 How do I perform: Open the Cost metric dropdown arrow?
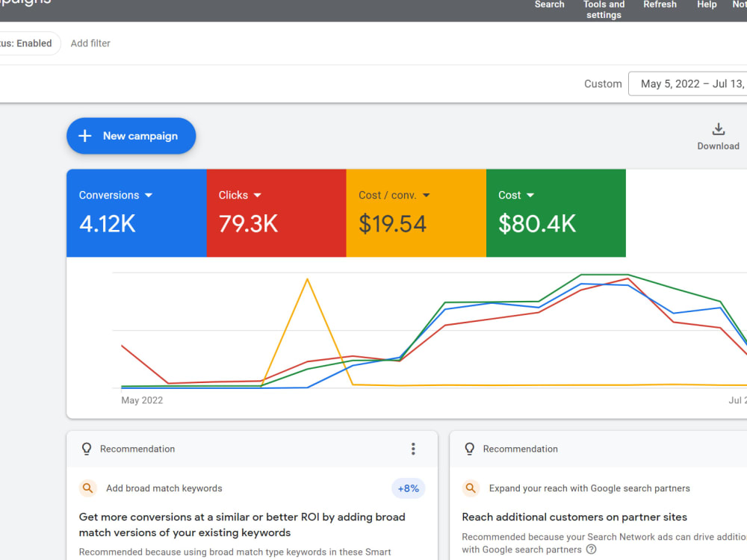pyautogui.click(x=530, y=195)
